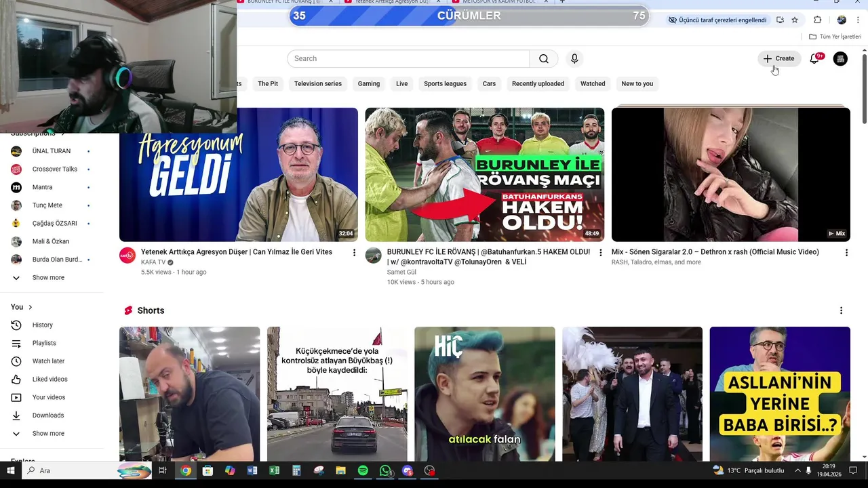Screen dimensions: 868x488
Task: Select the Gaming filter chip
Action: point(369,84)
